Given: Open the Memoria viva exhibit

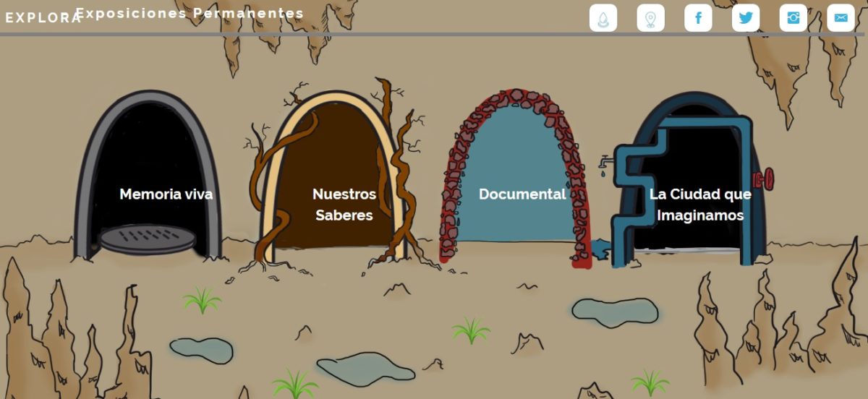Looking at the screenshot, I should pyautogui.click(x=166, y=194).
